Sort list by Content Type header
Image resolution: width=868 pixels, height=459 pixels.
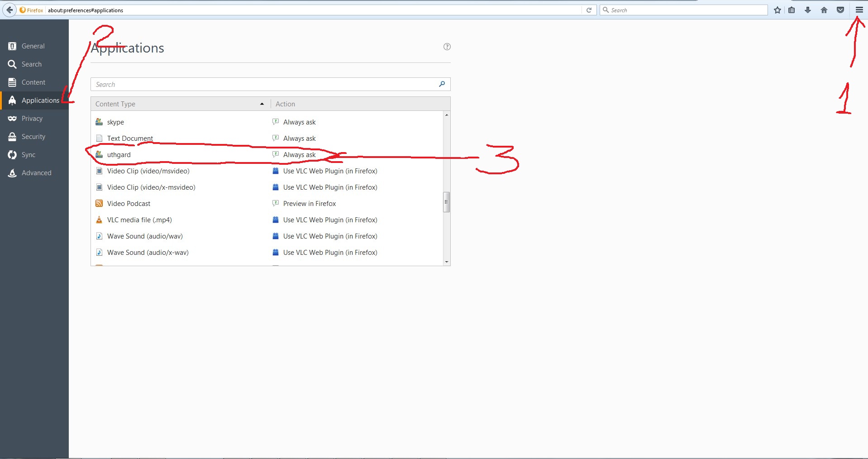[180, 104]
